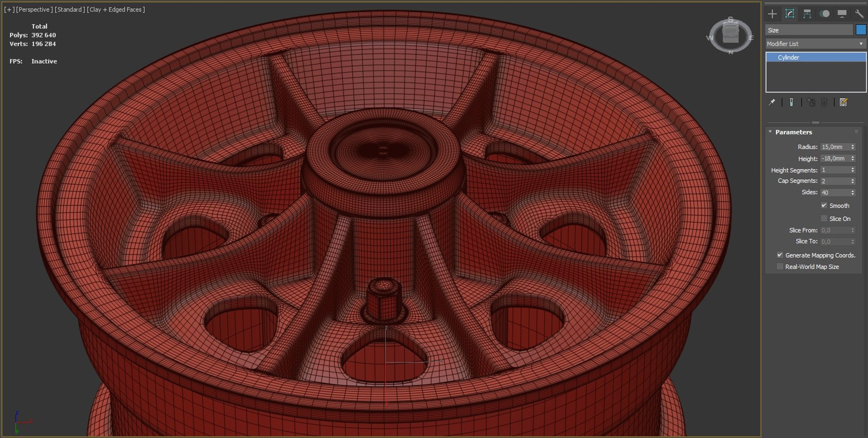Toggle Show End Result test tube icon

[x=791, y=102]
